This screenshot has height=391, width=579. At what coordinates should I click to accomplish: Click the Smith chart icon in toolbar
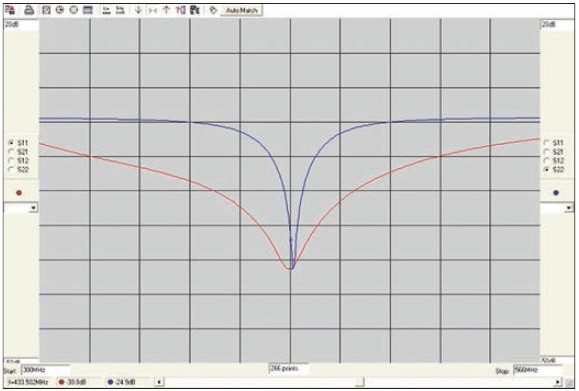(60, 10)
